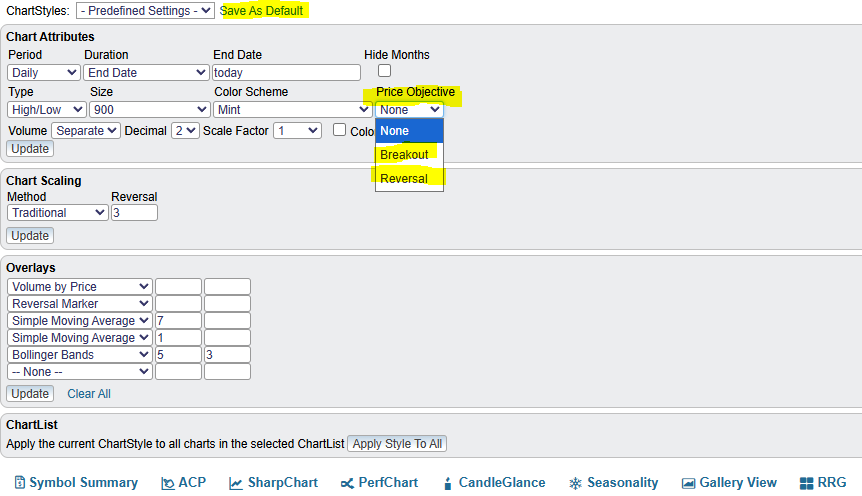Screen dimensions: 862x496
Task: Click the SharpChart line-graph icon
Action: point(236,483)
